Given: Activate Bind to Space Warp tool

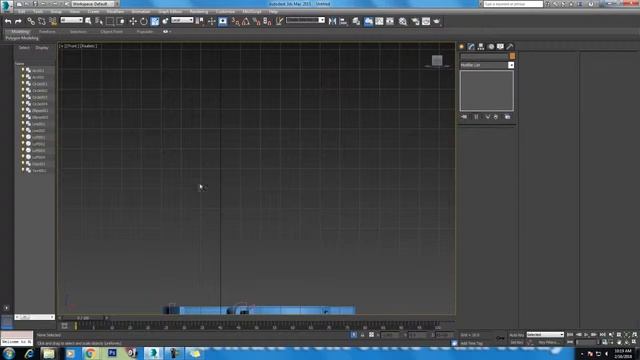Looking at the screenshot, I should pyautogui.click(x=53, y=21).
